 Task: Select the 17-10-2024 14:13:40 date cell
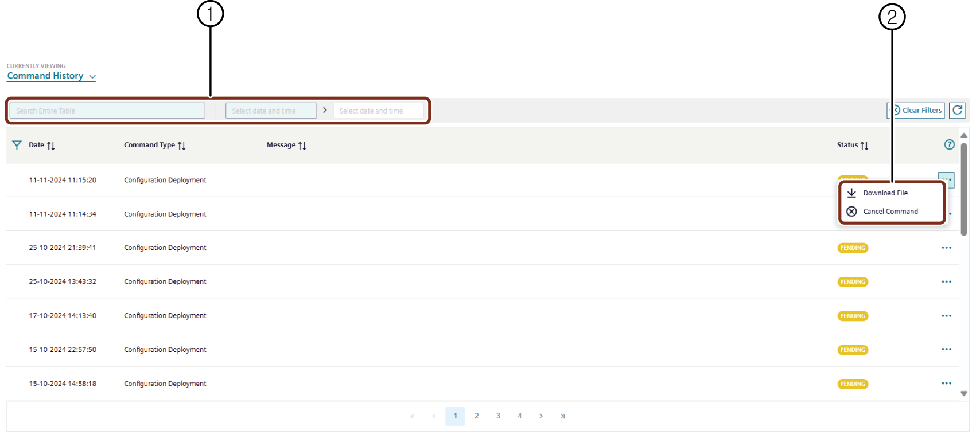point(63,315)
